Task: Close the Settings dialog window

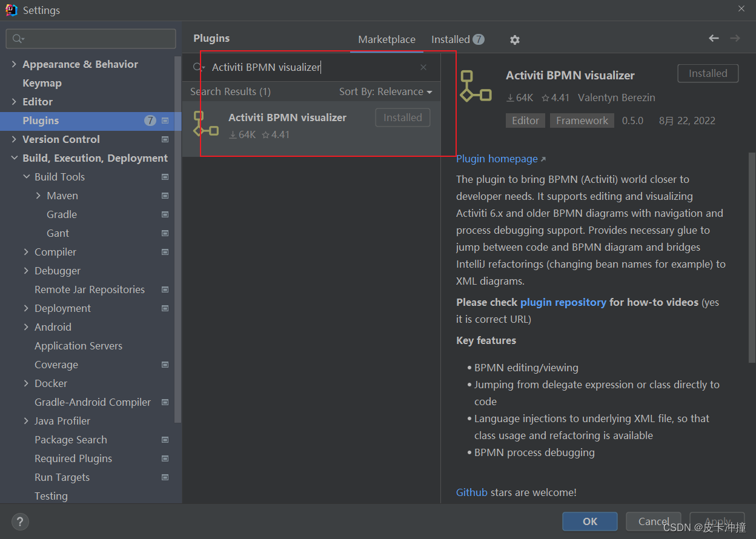Action: pos(741,9)
